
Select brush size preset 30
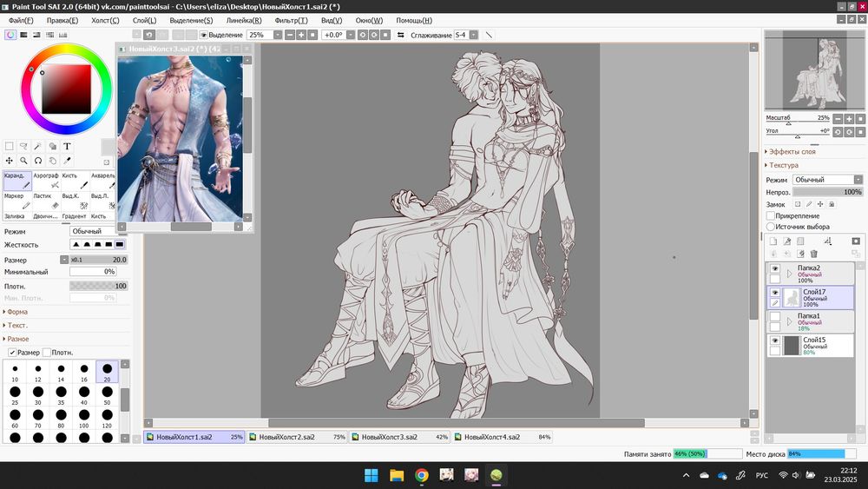click(x=37, y=395)
